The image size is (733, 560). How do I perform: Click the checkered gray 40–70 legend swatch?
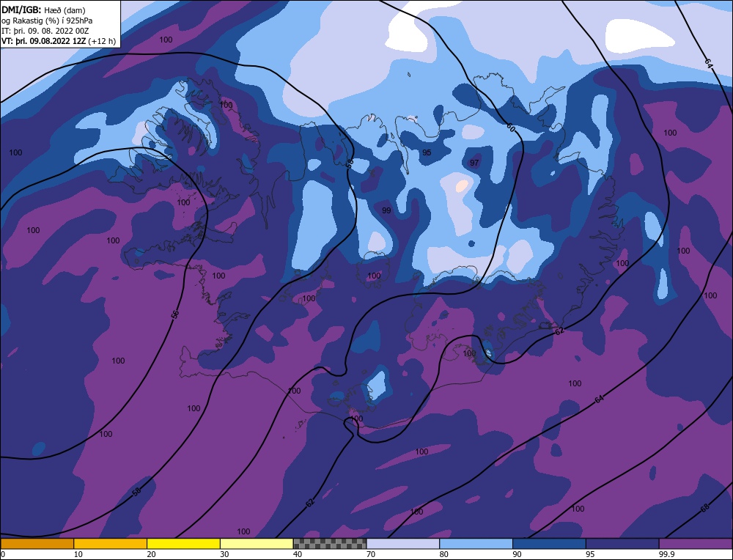[x=330, y=543]
